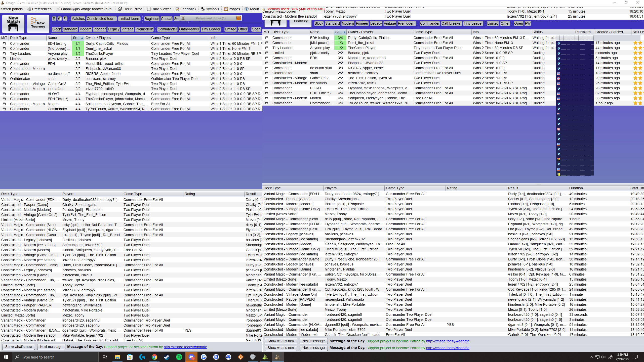Click Show what's new button
Screen dimensions: 644x362
(19, 347)
